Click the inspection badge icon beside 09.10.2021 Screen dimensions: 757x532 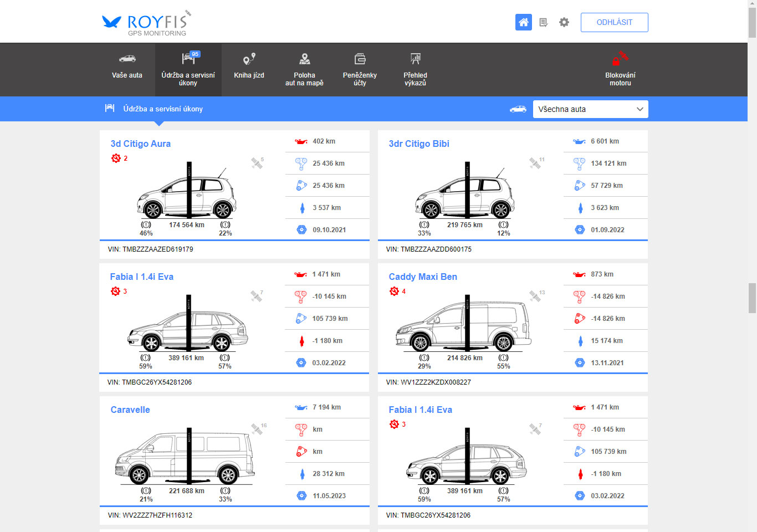tap(301, 229)
